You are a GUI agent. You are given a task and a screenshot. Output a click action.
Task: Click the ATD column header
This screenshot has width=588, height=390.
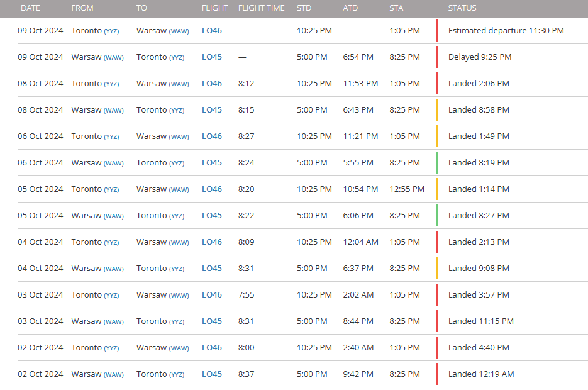[350, 8]
